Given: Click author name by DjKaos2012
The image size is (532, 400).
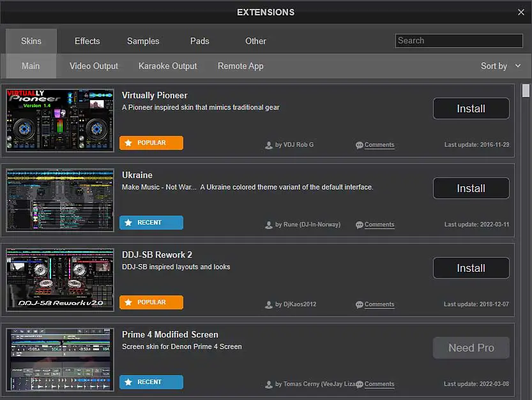Looking at the screenshot, I should pos(296,304).
